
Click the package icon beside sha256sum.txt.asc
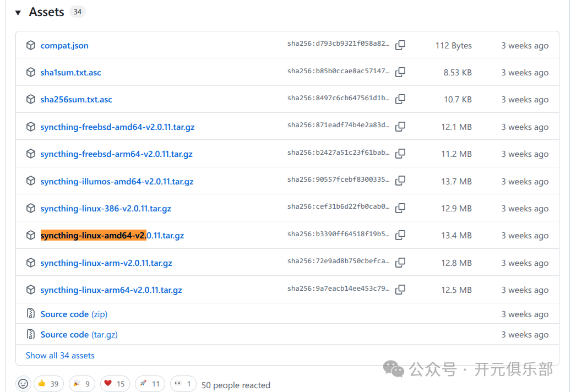point(31,100)
